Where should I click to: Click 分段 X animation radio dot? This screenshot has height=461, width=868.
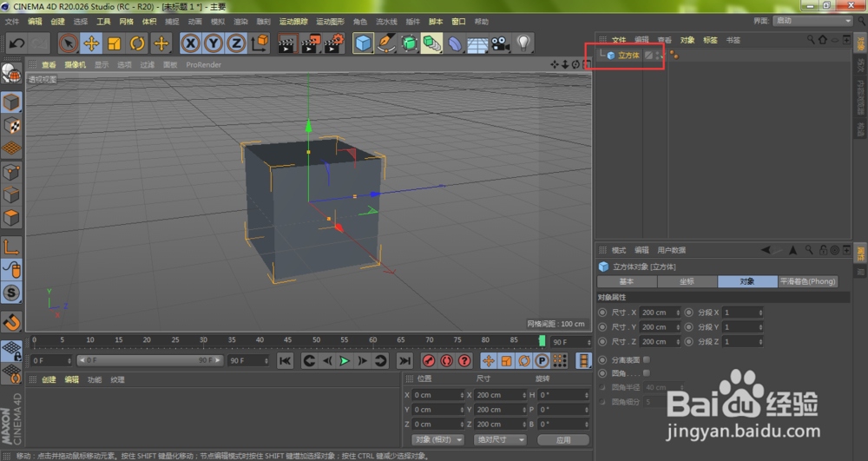coord(689,313)
